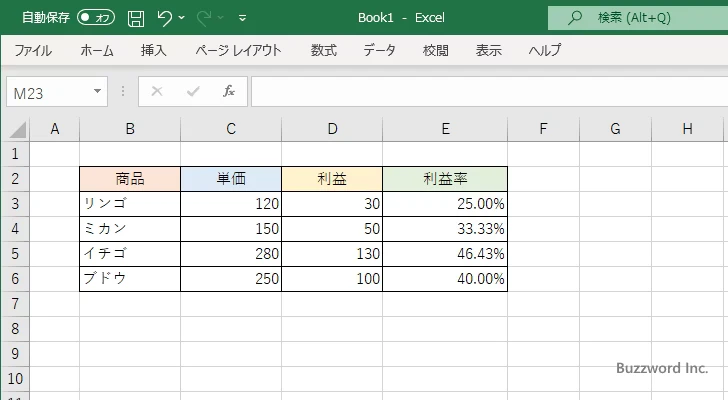728x400 pixels.
Task: Click the cell containing 100
Action: [x=332, y=279]
